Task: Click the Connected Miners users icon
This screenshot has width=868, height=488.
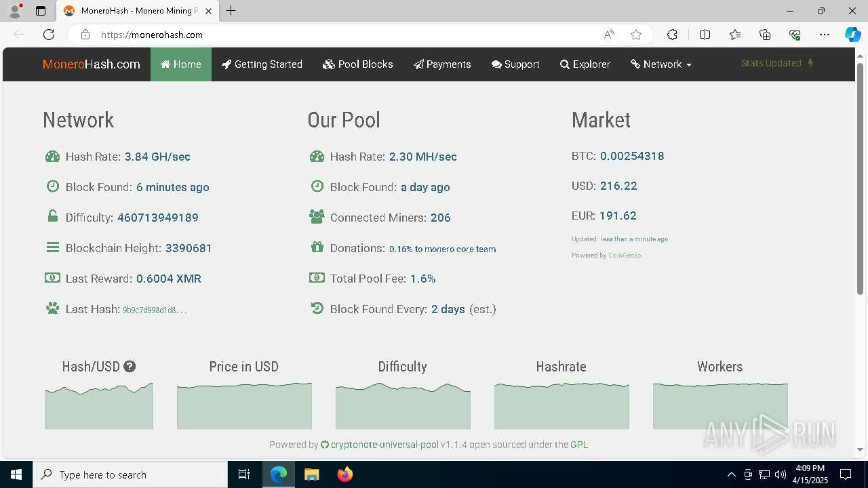Action: (317, 217)
